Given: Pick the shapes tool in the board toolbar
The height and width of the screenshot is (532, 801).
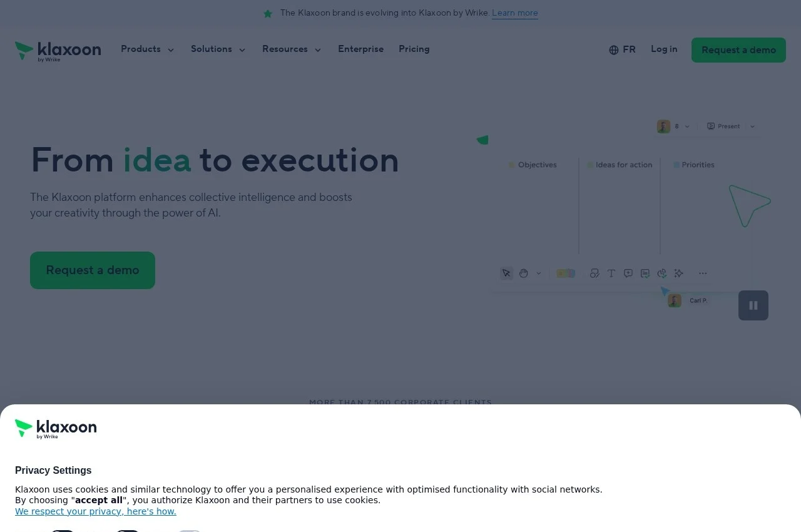Looking at the screenshot, I should point(594,274).
